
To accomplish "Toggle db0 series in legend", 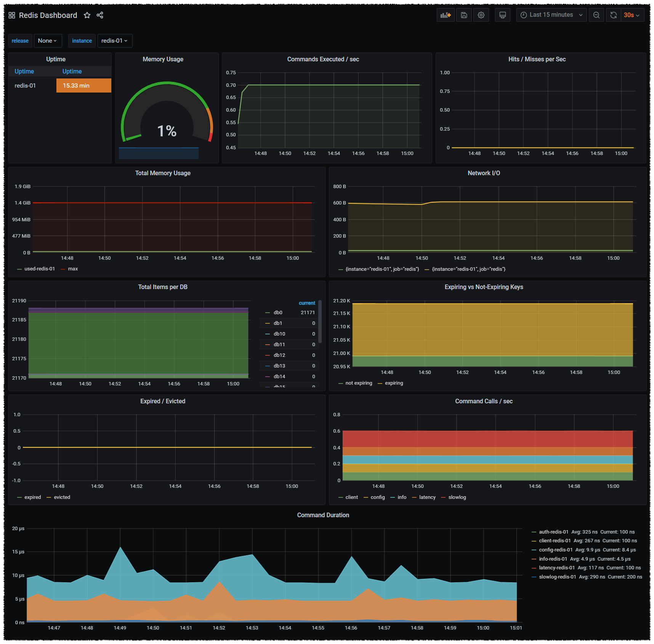I will (x=278, y=313).
